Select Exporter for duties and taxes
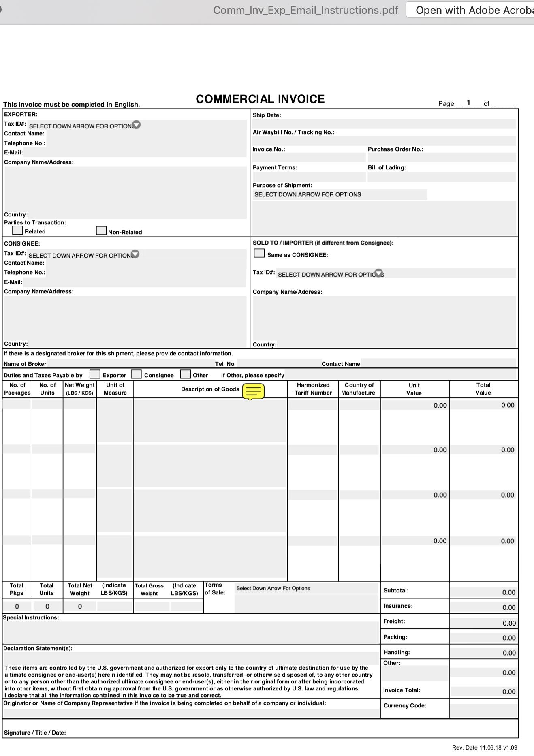Screen dimensions: 534x756 coord(95,374)
